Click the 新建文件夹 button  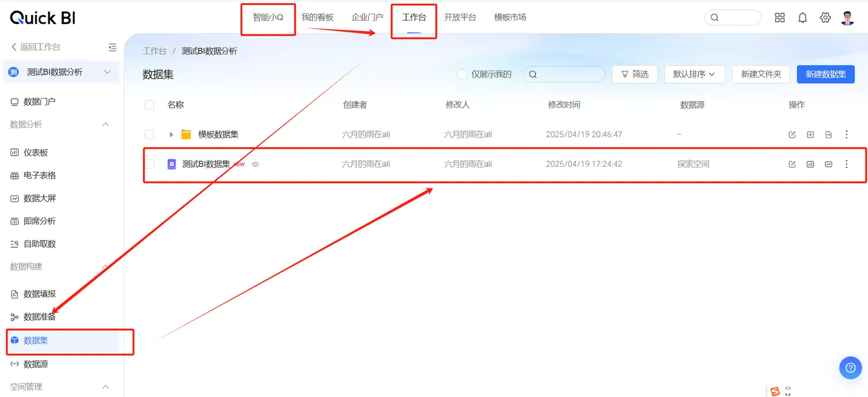[761, 74]
